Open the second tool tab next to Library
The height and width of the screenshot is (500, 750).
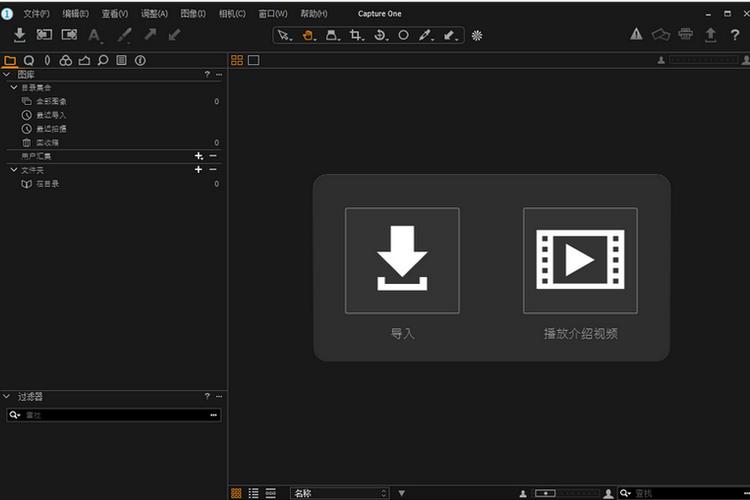[29, 60]
